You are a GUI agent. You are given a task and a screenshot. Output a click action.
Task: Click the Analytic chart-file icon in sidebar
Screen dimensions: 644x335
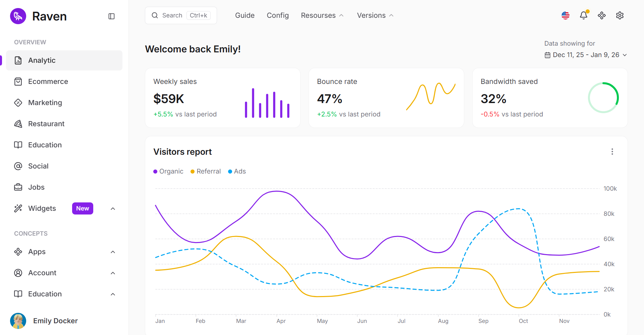pos(18,60)
